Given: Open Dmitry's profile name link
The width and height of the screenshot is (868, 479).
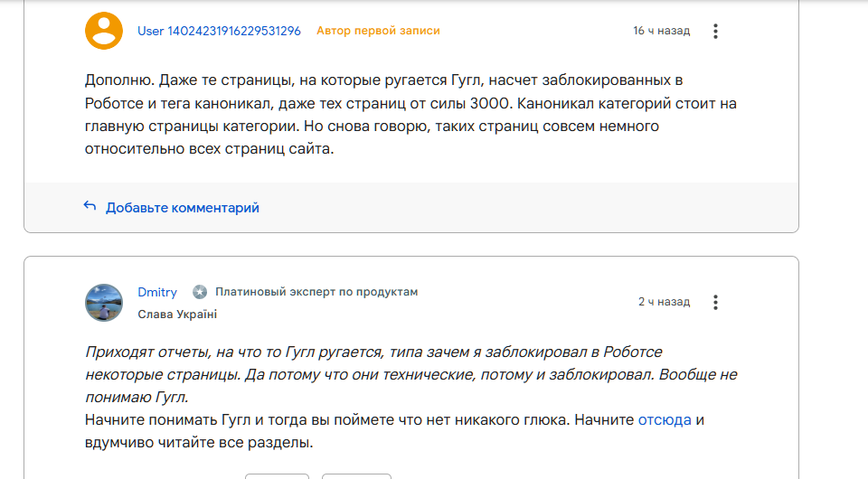Looking at the screenshot, I should click(x=157, y=292).
